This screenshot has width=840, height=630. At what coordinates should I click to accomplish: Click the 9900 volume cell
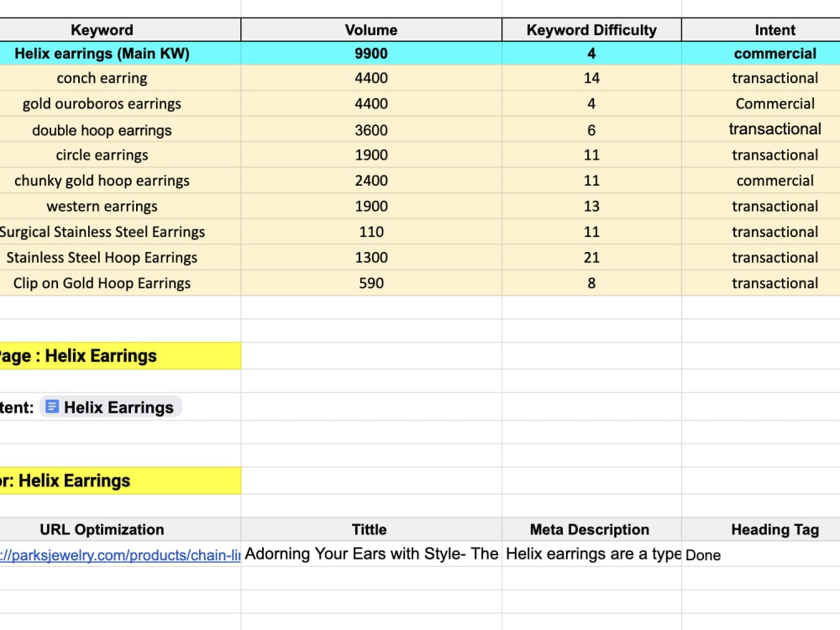[371, 54]
